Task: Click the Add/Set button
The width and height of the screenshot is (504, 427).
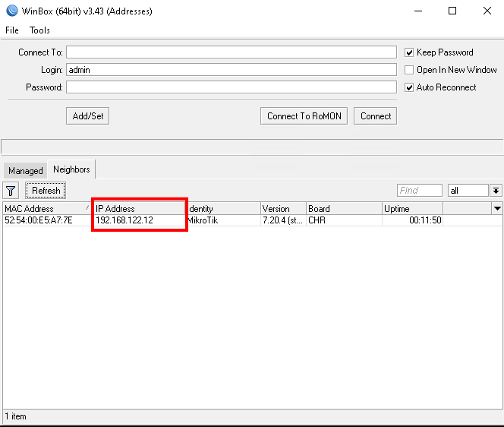Action: (88, 115)
